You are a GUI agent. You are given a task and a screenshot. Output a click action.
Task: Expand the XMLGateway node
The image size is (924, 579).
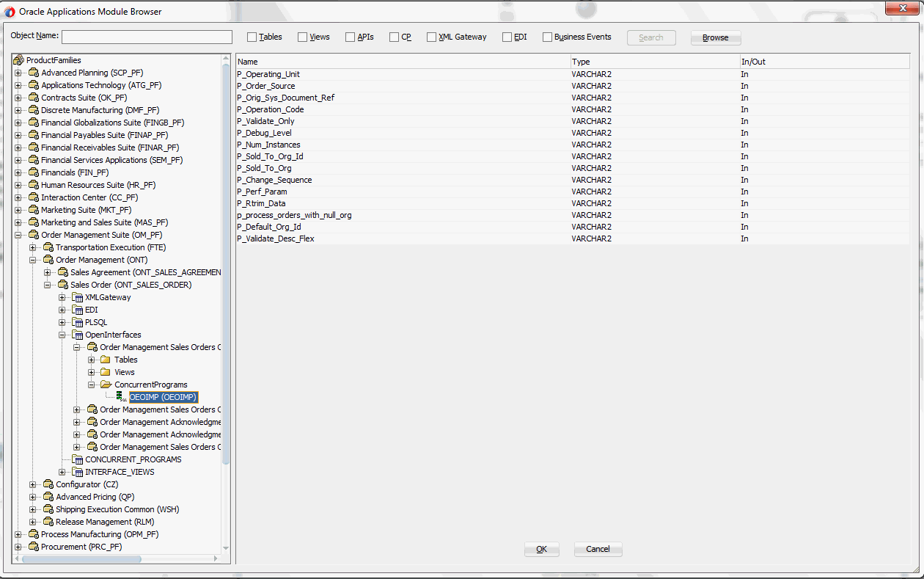coord(62,297)
